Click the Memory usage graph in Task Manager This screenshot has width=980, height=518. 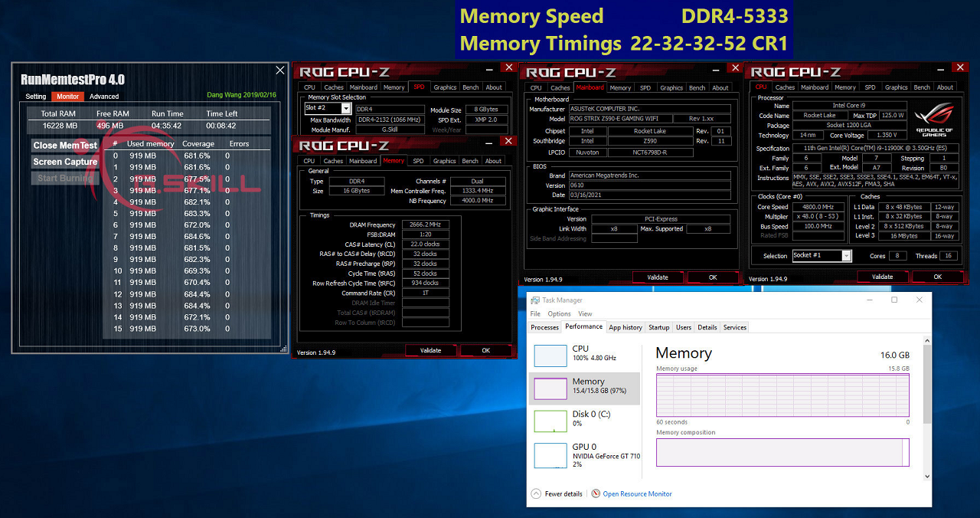[782, 395]
